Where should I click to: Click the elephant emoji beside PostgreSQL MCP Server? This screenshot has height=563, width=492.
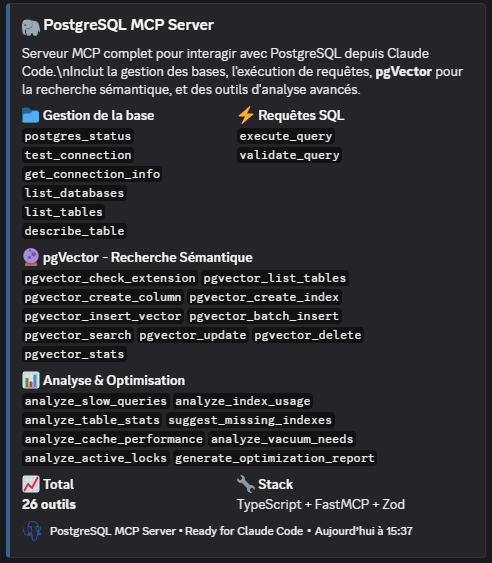coord(31,28)
